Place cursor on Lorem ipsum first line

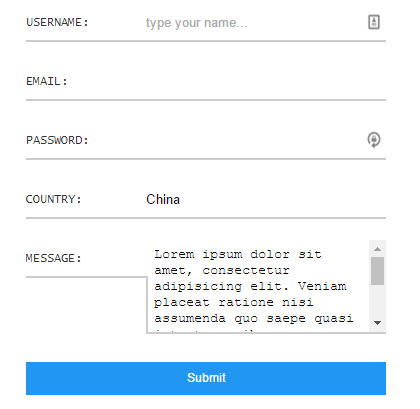point(237,254)
